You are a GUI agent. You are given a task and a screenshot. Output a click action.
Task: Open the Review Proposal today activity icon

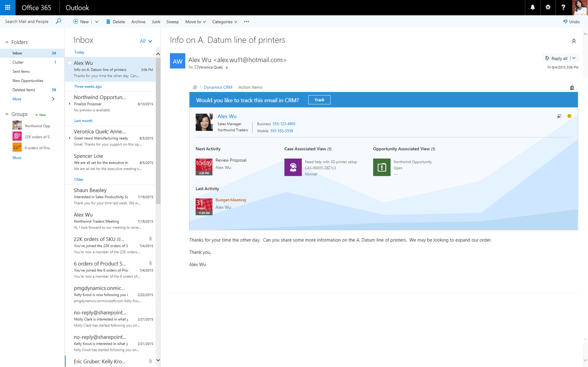(204, 167)
